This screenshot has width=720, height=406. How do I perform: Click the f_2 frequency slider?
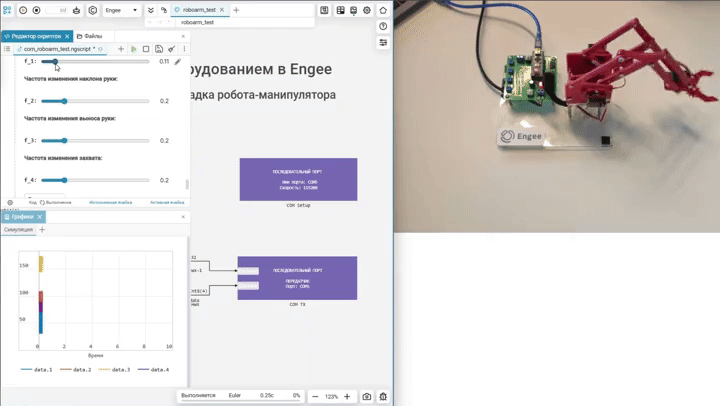(x=64, y=101)
